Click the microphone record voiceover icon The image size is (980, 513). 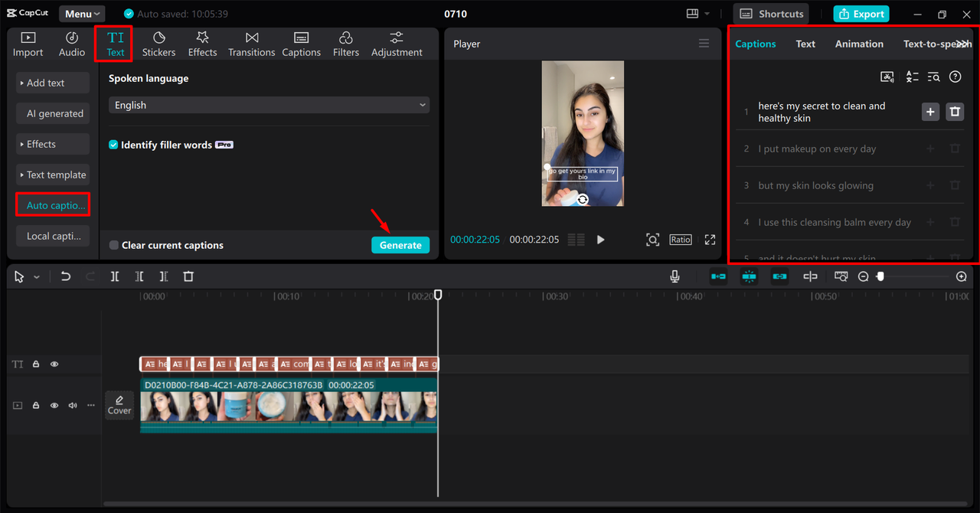click(x=675, y=276)
